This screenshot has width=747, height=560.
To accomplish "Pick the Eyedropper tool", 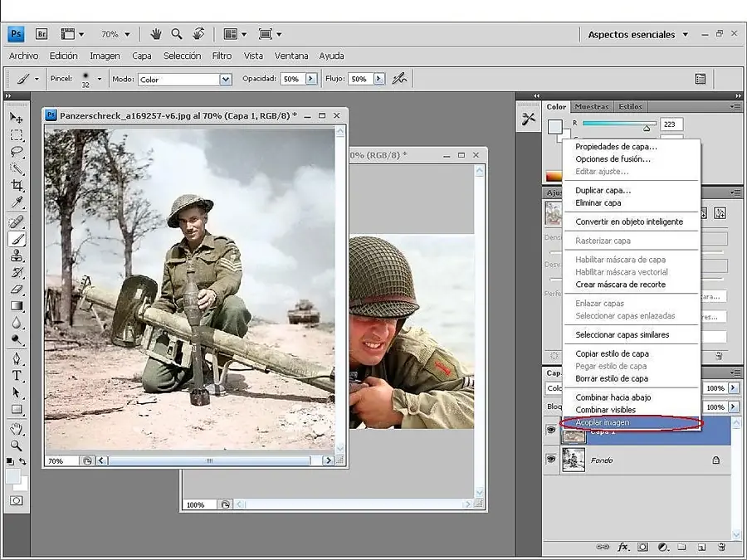I will click(17, 203).
